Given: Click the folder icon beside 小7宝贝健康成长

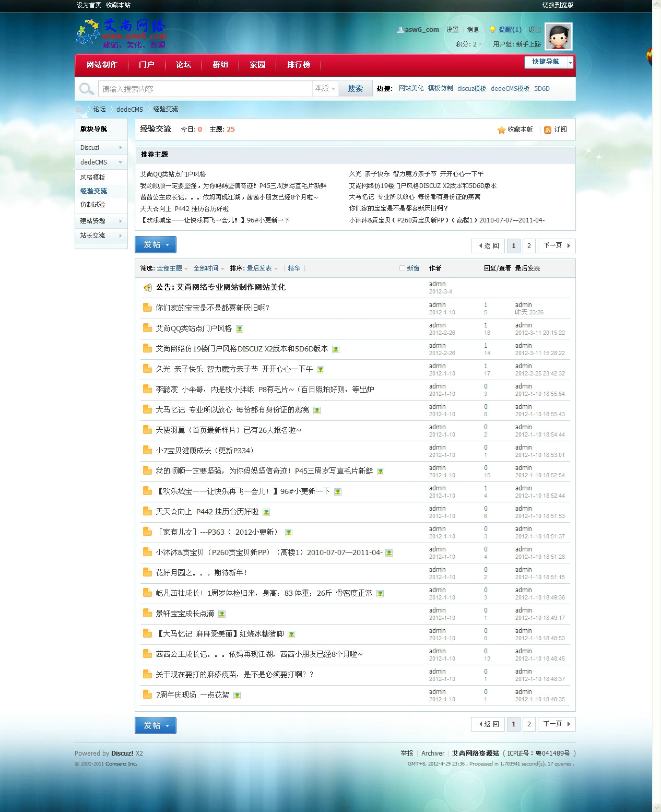Looking at the screenshot, I should point(147,451).
